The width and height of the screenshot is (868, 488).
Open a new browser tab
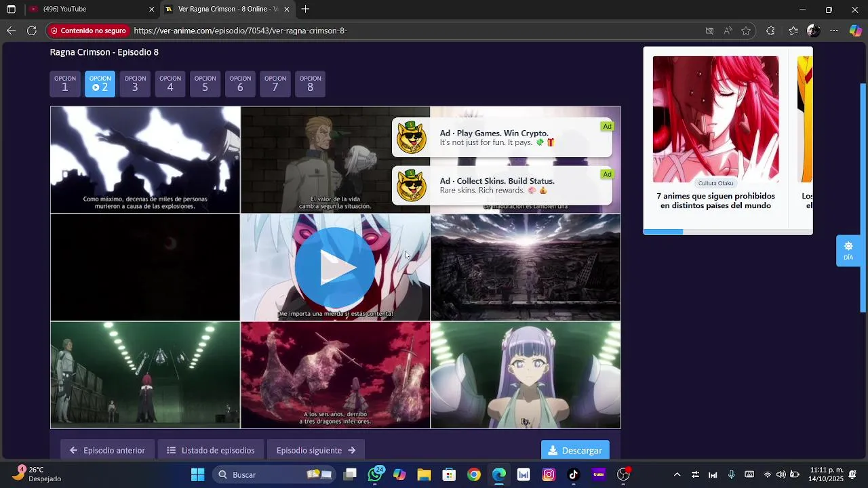point(306,9)
